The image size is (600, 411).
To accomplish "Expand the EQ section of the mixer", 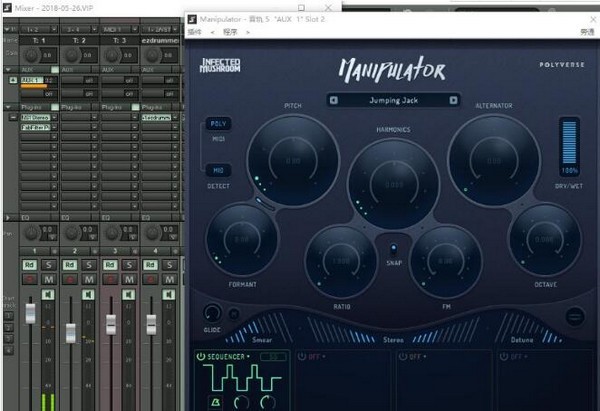I will (x=8, y=218).
